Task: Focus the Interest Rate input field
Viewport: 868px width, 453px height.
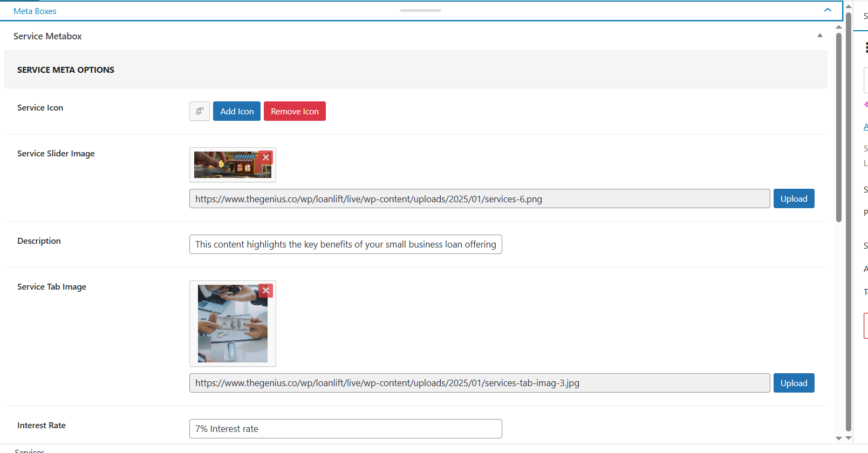Action: point(345,429)
